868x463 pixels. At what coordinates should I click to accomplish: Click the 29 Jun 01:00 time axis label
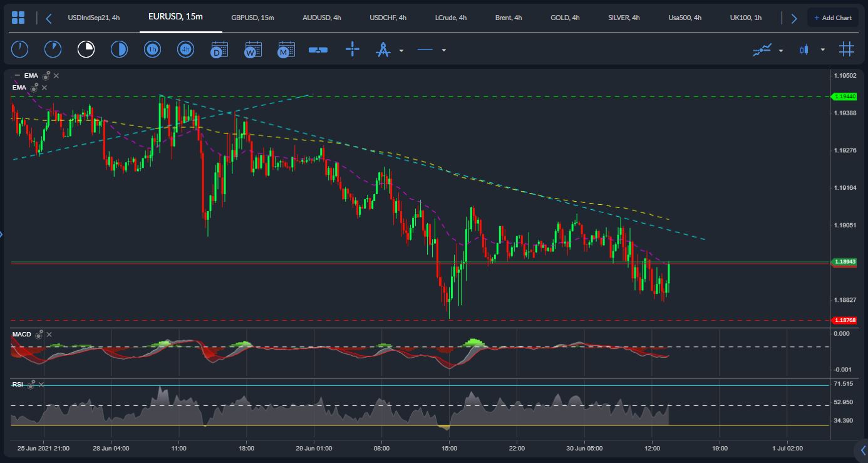pos(314,449)
